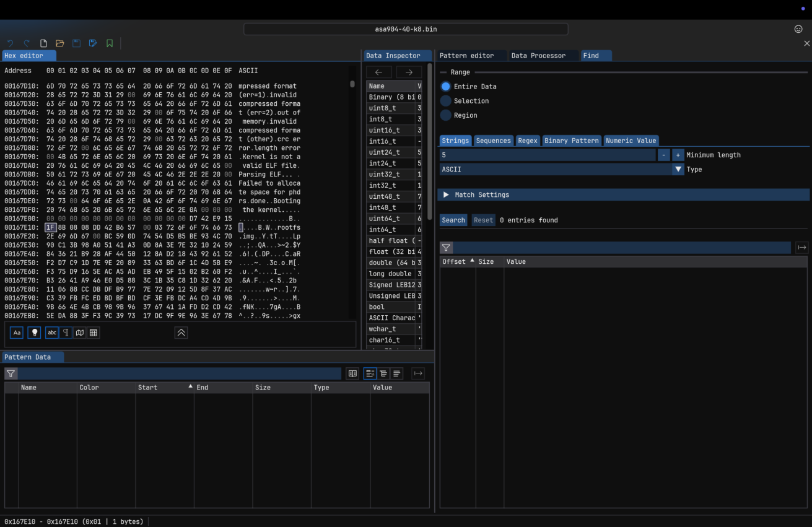Click the Find results filter input field

[x=622, y=248]
